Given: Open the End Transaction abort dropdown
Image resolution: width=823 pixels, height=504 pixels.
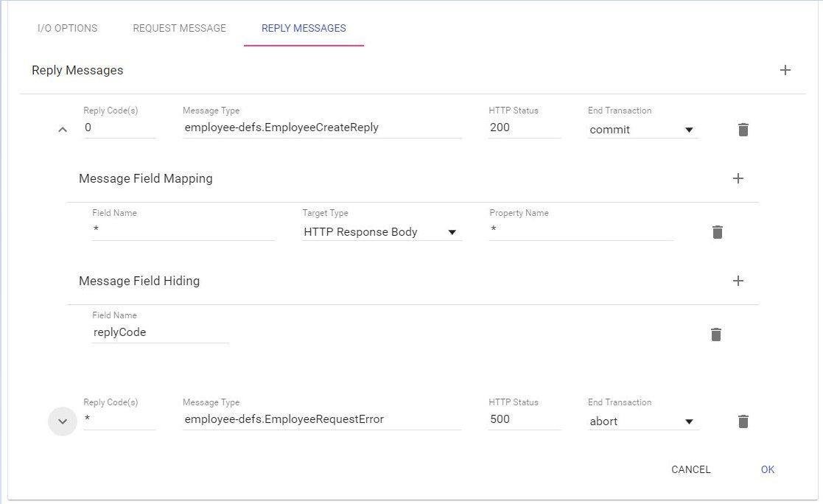Looking at the screenshot, I should coord(642,421).
